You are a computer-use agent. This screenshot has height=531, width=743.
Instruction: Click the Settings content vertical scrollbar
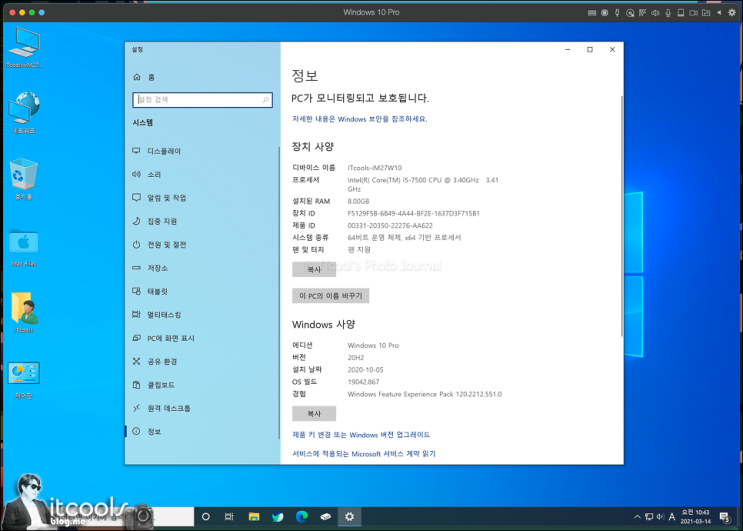pyautogui.click(x=621, y=216)
